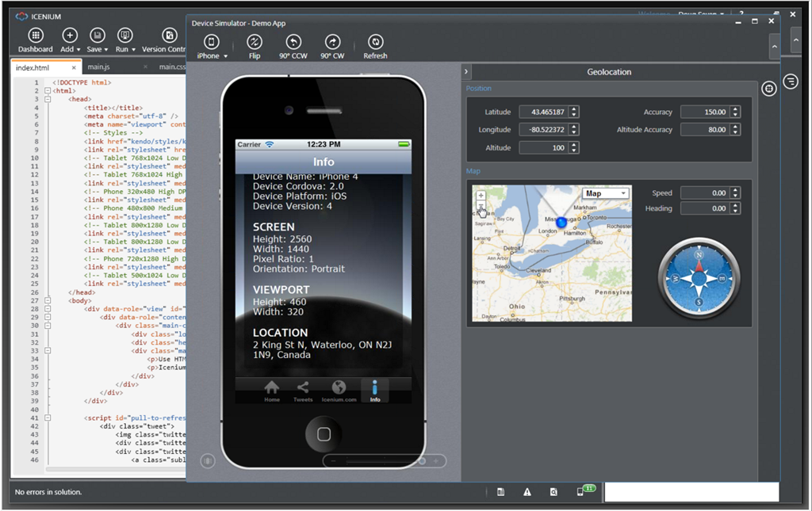Click the Run toolbar icon
The width and height of the screenshot is (812, 511).
[124, 35]
